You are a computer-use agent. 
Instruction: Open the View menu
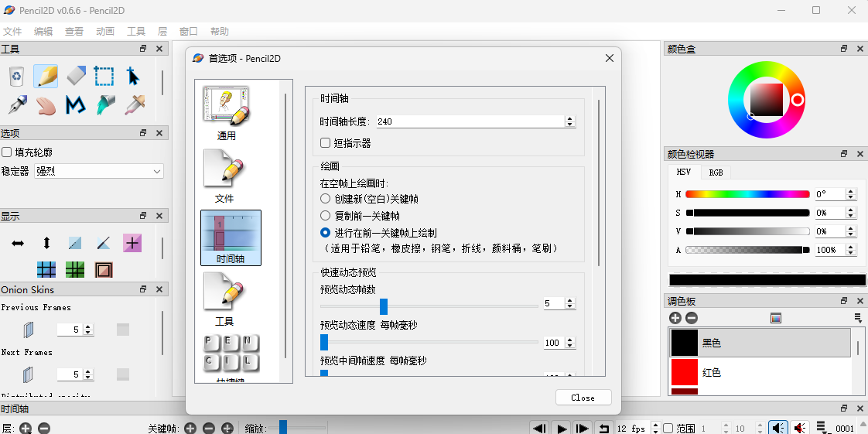(x=74, y=32)
